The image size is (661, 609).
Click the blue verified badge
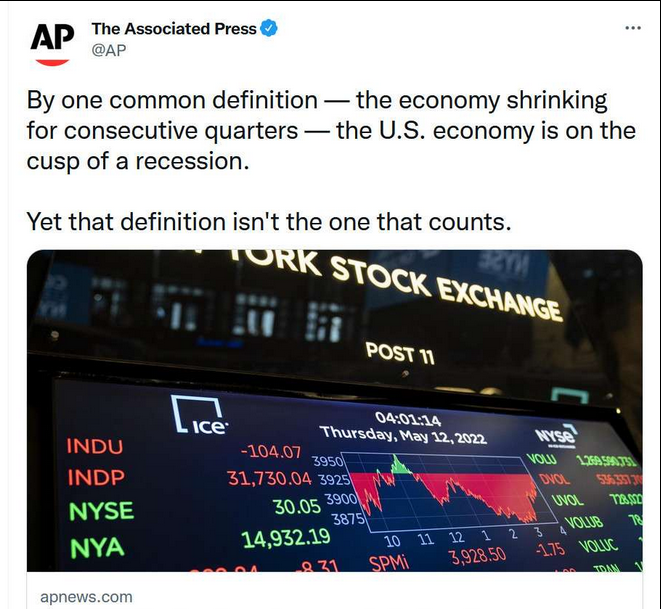268,29
